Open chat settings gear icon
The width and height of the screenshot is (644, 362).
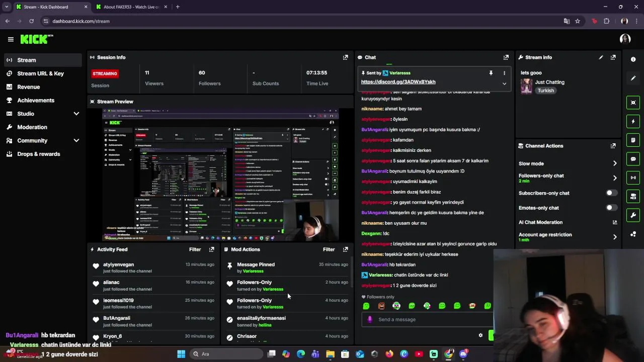(x=480, y=335)
